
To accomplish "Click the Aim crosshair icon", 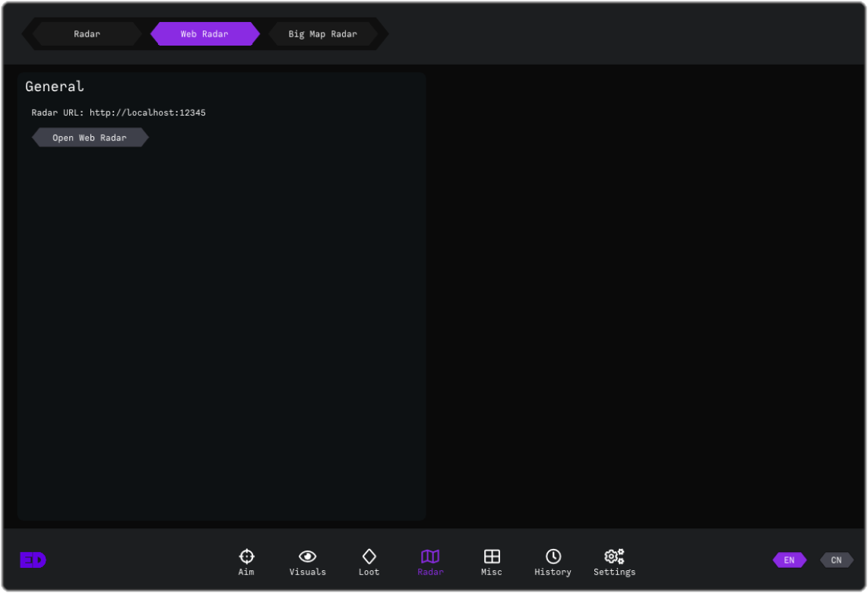I will point(246,557).
